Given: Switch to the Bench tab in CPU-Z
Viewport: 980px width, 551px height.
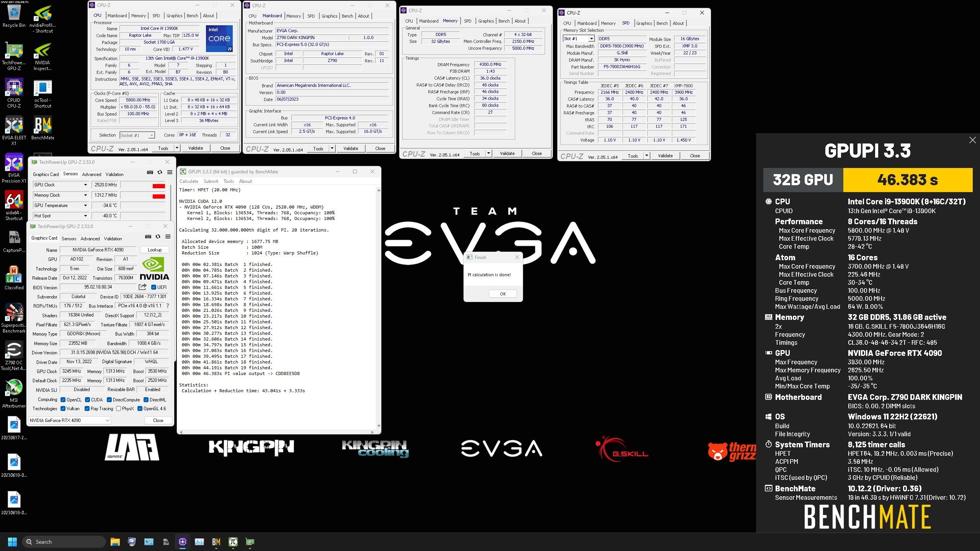Looking at the screenshot, I should (x=192, y=16).
